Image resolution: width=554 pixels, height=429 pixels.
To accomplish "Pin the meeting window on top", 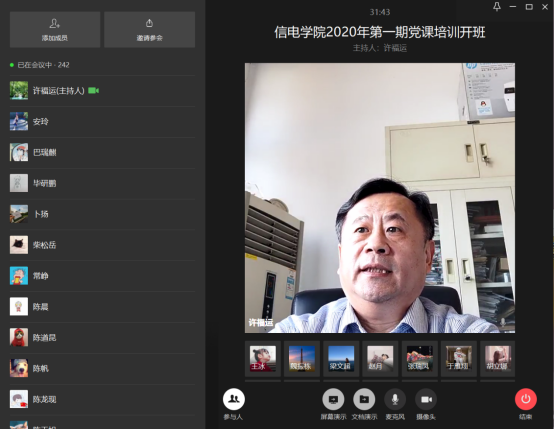I will click(497, 7).
